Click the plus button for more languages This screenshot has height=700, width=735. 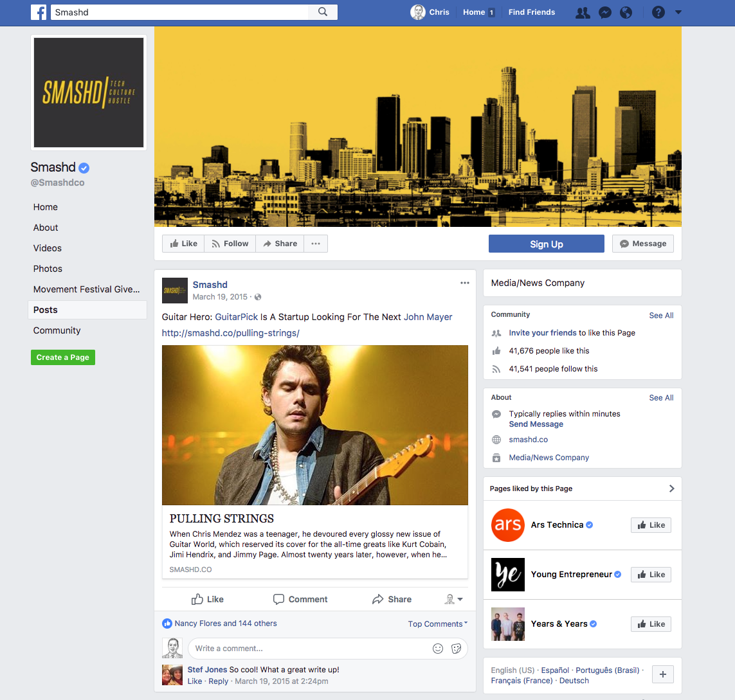[x=662, y=674]
